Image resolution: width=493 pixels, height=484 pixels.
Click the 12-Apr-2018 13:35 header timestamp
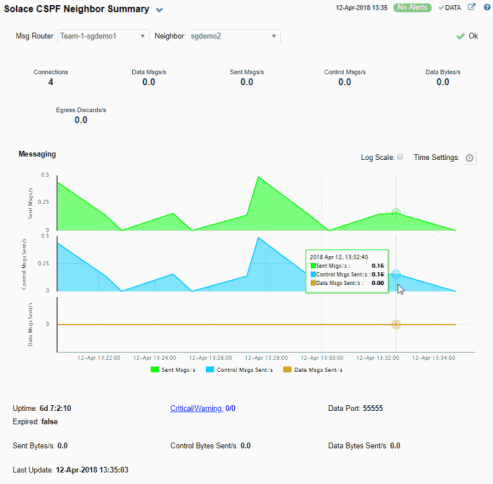click(362, 8)
